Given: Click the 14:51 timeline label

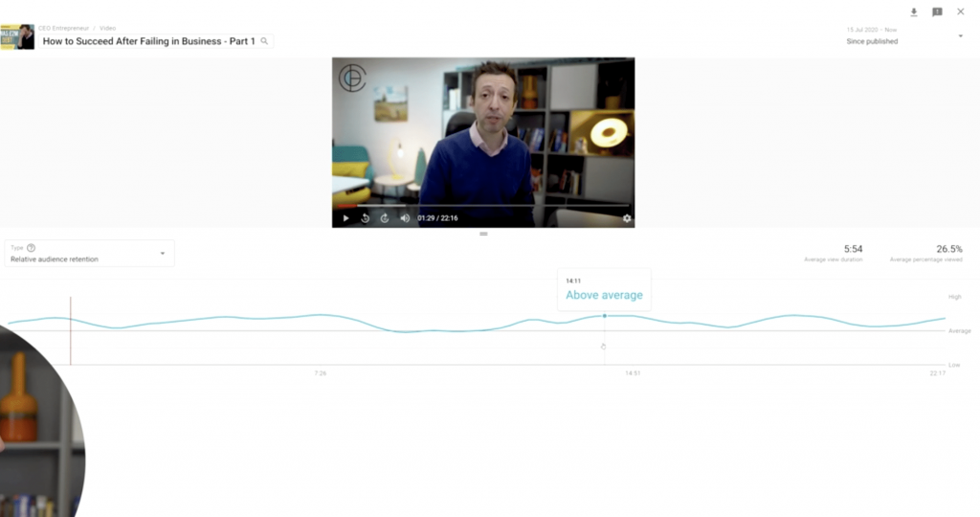Looking at the screenshot, I should [x=633, y=373].
